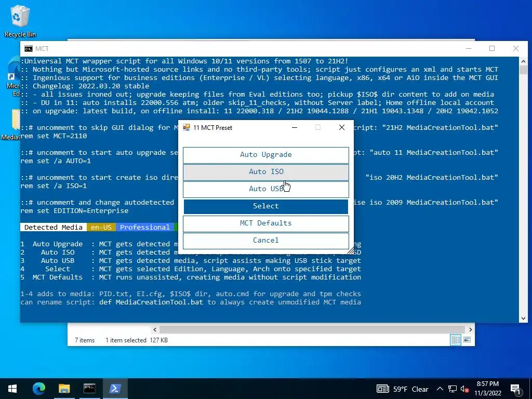Select the MediaCreationTool desktop folder icon
This screenshot has width=532, height=399.
(x=11, y=125)
